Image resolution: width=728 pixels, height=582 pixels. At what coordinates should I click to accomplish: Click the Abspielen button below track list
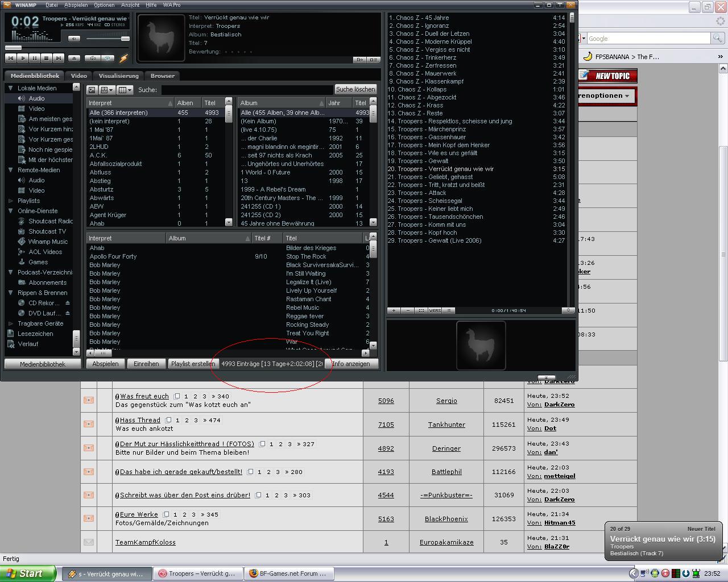106,364
